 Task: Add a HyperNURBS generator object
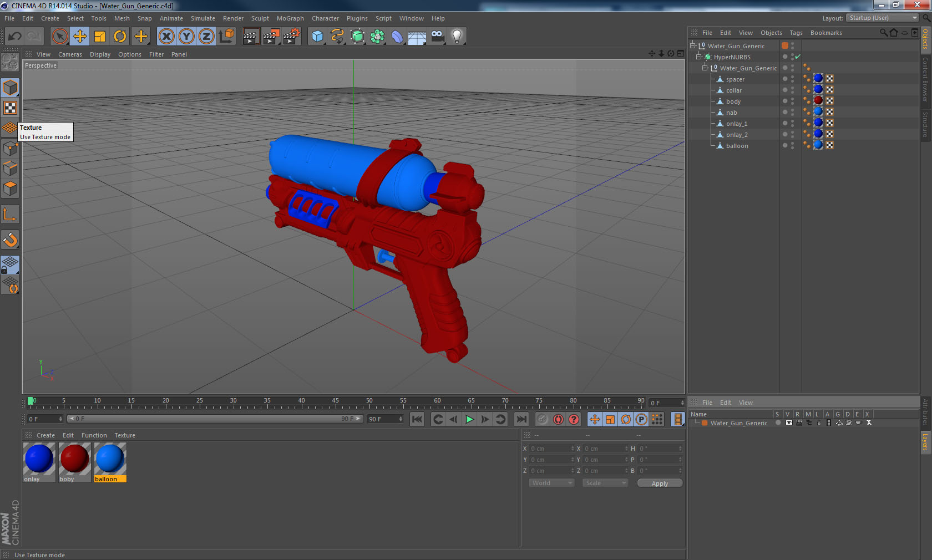(357, 37)
